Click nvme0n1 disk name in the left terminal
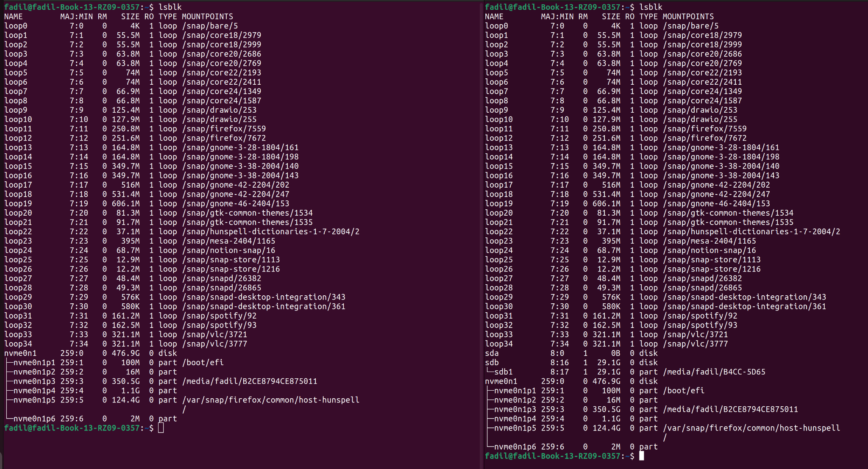This screenshot has width=868, height=469. 20,353
